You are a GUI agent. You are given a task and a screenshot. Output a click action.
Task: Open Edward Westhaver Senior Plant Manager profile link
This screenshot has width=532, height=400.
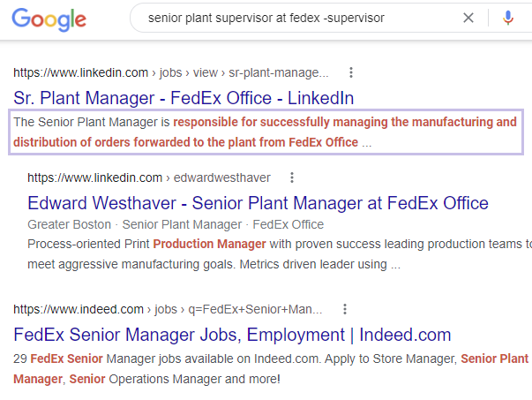pyautogui.click(x=258, y=203)
